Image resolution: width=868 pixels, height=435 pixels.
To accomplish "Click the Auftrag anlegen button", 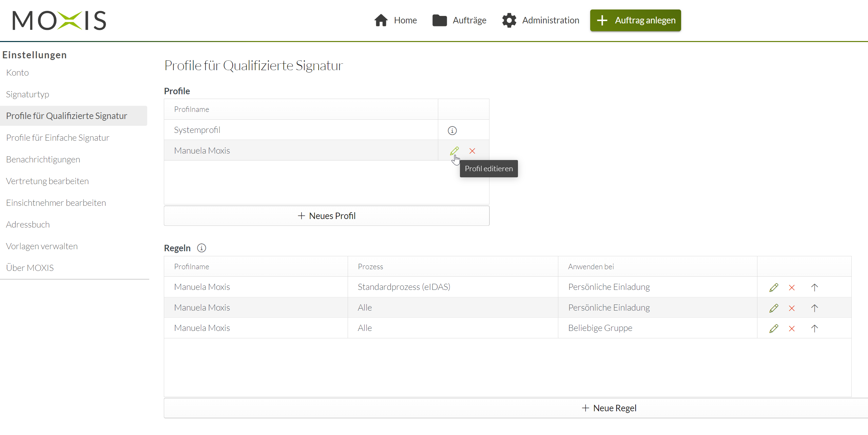I will [635, 20].
